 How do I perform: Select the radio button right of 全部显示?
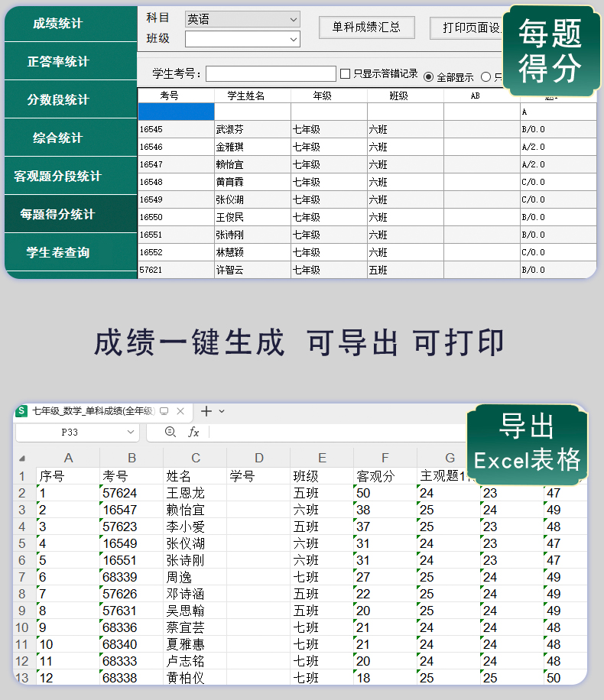485,77
